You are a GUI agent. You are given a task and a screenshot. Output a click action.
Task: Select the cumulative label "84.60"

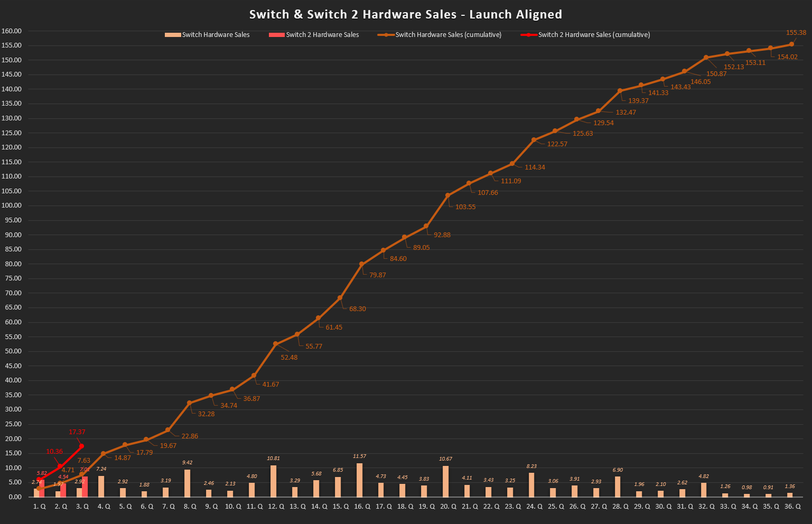(398, 259)
